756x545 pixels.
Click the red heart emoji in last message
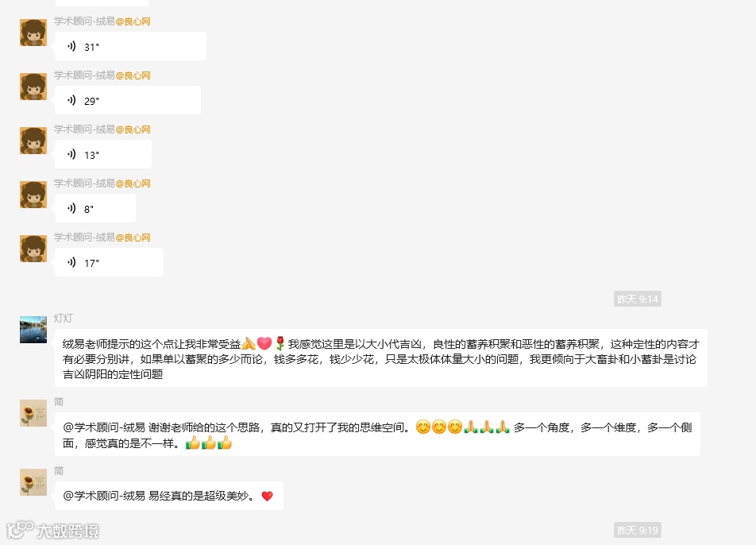coord(267,496)
